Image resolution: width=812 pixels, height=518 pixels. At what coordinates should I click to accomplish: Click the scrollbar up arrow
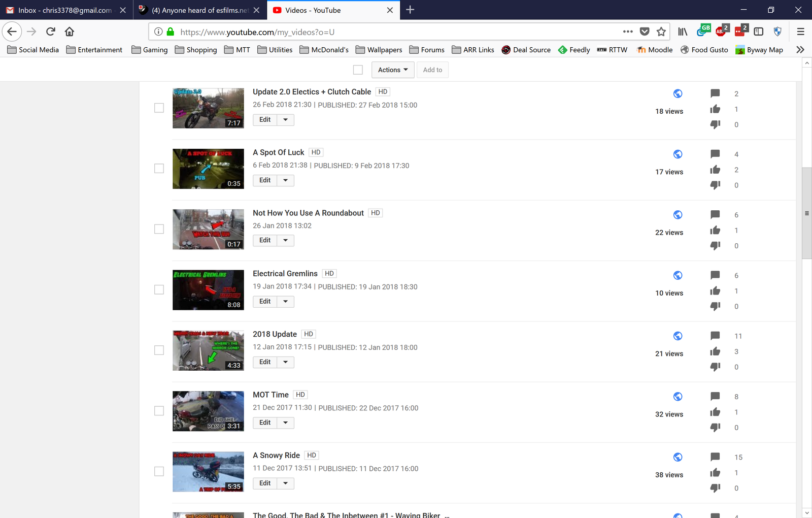click(807, 63)
